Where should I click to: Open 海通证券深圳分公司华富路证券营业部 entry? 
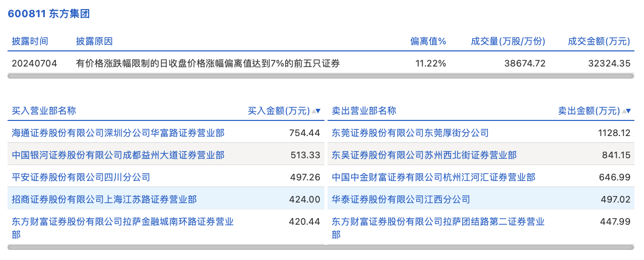click(118, 133)
